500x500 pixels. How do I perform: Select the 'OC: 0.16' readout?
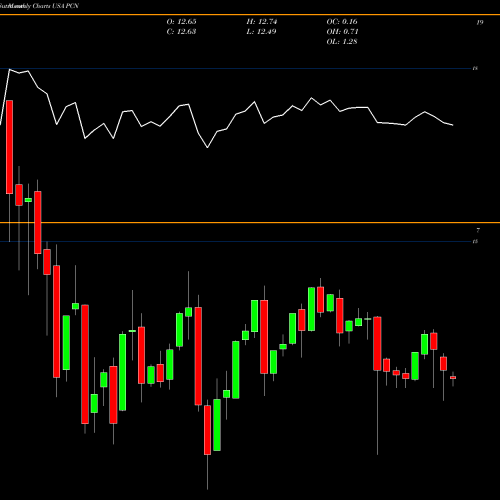342,22
